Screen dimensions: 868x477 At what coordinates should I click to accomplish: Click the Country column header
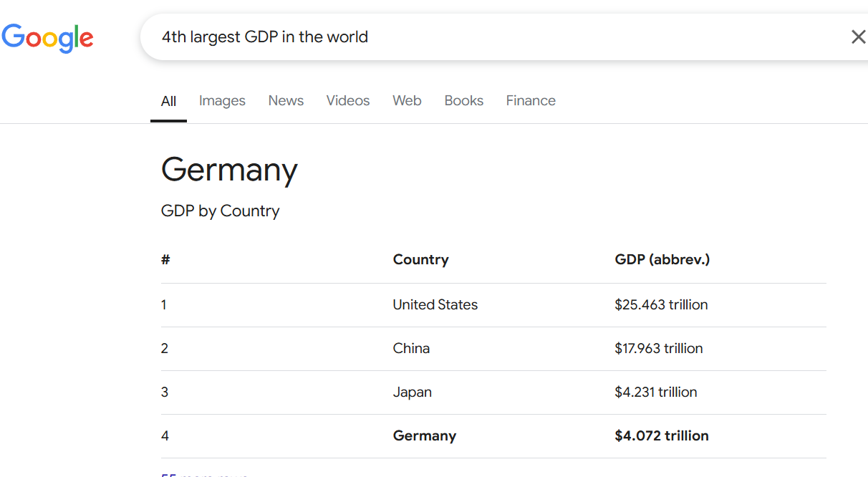(420, 260)
